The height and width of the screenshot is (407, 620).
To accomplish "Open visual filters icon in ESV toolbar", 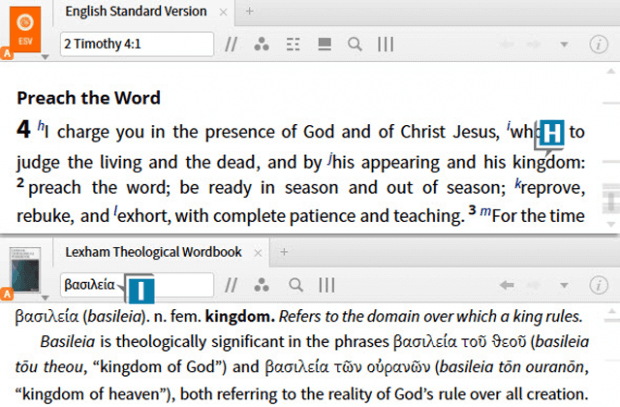I will 262,44.
